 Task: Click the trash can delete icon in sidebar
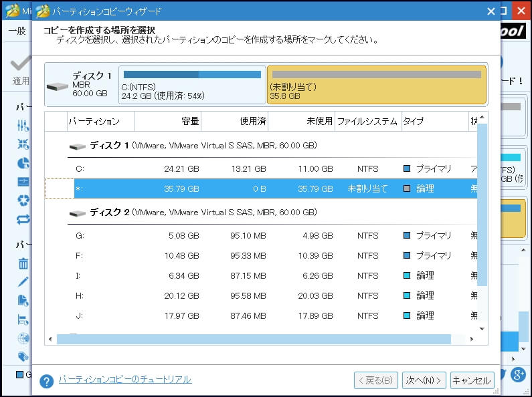[23, 263]
